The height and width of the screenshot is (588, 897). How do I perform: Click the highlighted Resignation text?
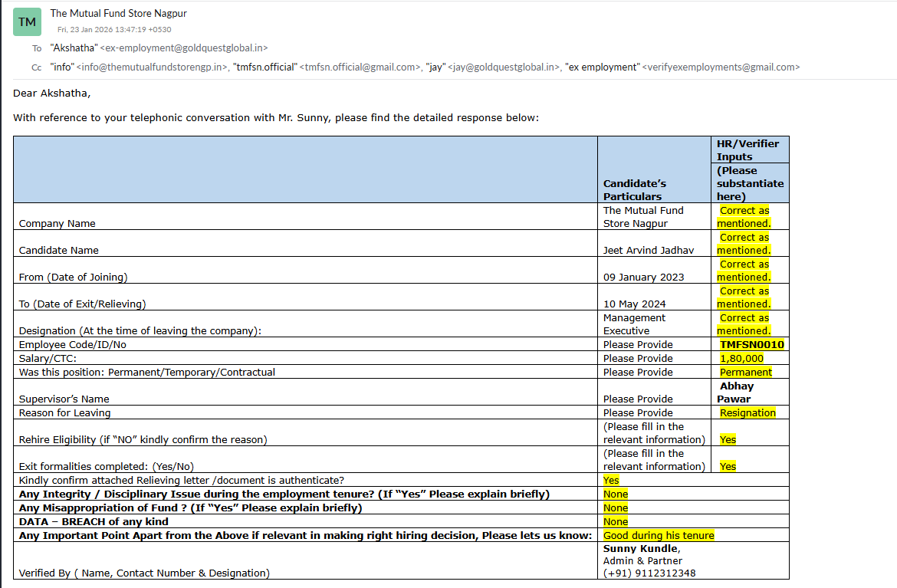tap(747, 412)
